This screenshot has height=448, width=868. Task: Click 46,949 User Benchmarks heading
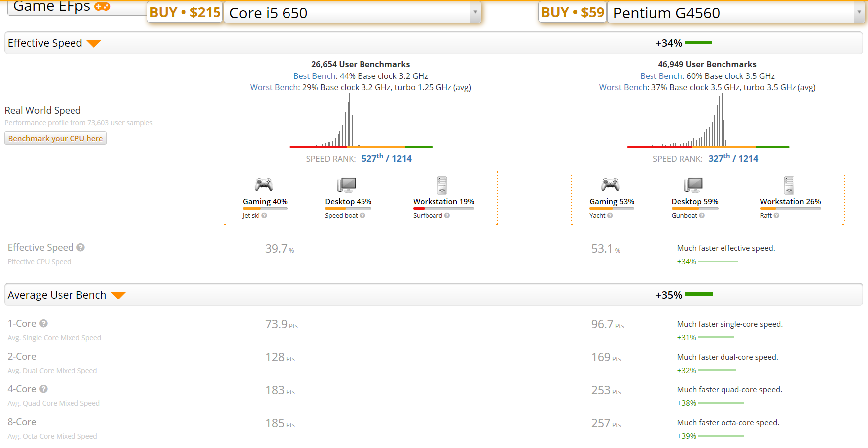pos(707,64)
